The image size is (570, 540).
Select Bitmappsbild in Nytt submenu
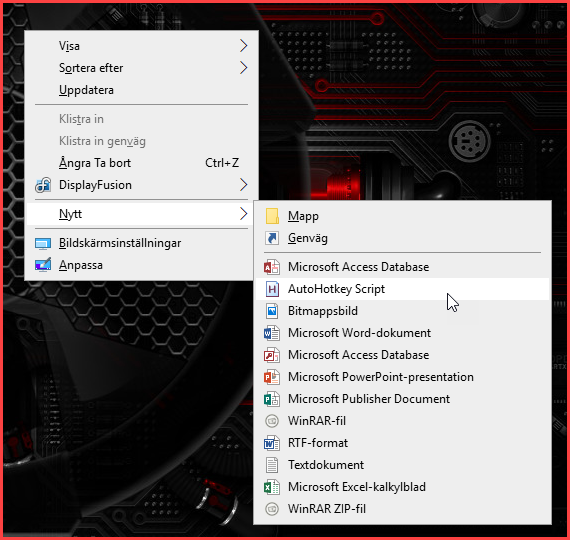tap(402, 311)
